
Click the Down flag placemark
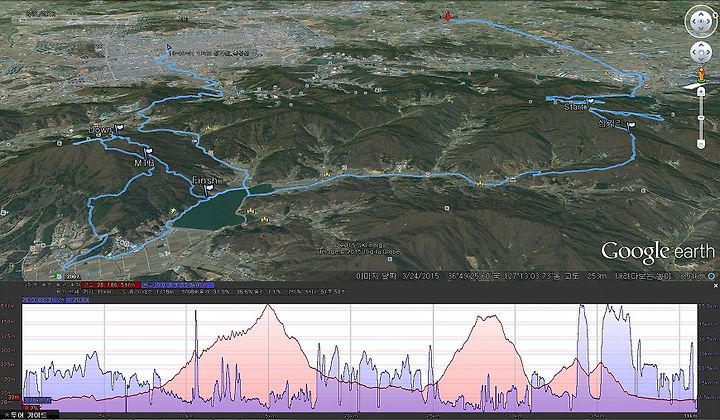click(119, 129)
